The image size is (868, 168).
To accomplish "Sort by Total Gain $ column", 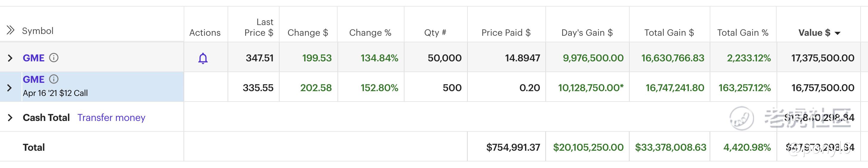I will tap(669, 32).
